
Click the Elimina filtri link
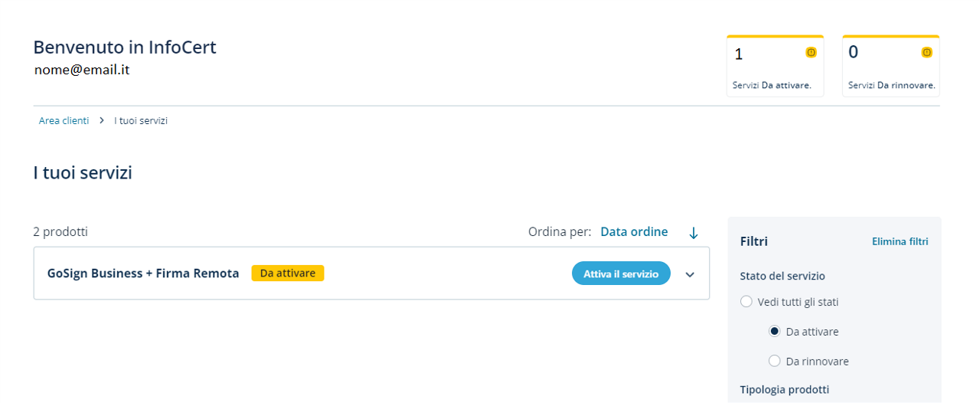click(900, 242)
